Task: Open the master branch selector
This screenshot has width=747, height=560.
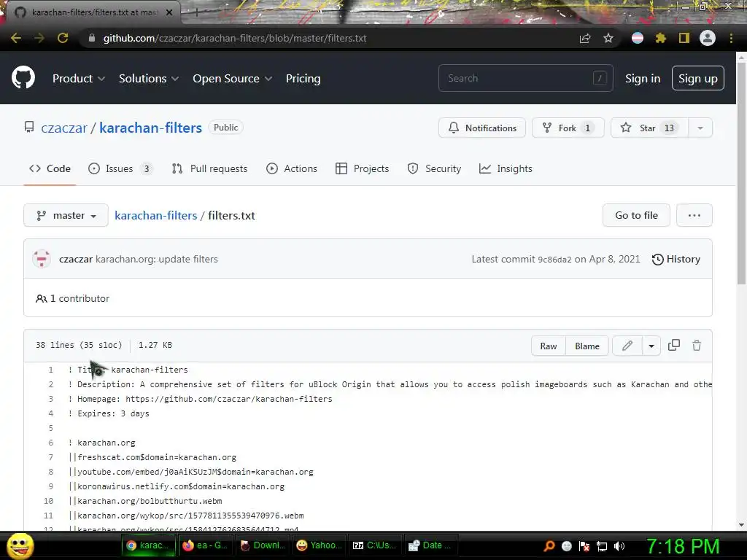Action: pos(66,215)
